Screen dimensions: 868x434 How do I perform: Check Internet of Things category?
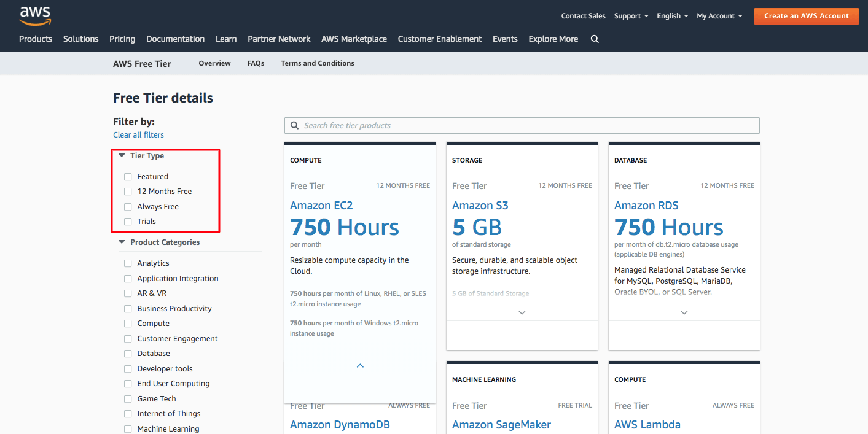coord(128,414)
